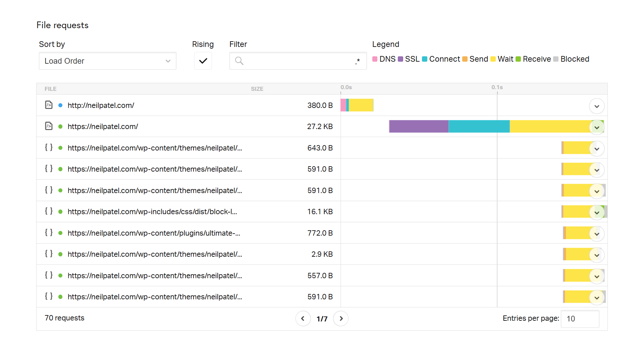Click green status dot on 772.0 B row
The height and width of the screenshot is (362, 644).
60,233
